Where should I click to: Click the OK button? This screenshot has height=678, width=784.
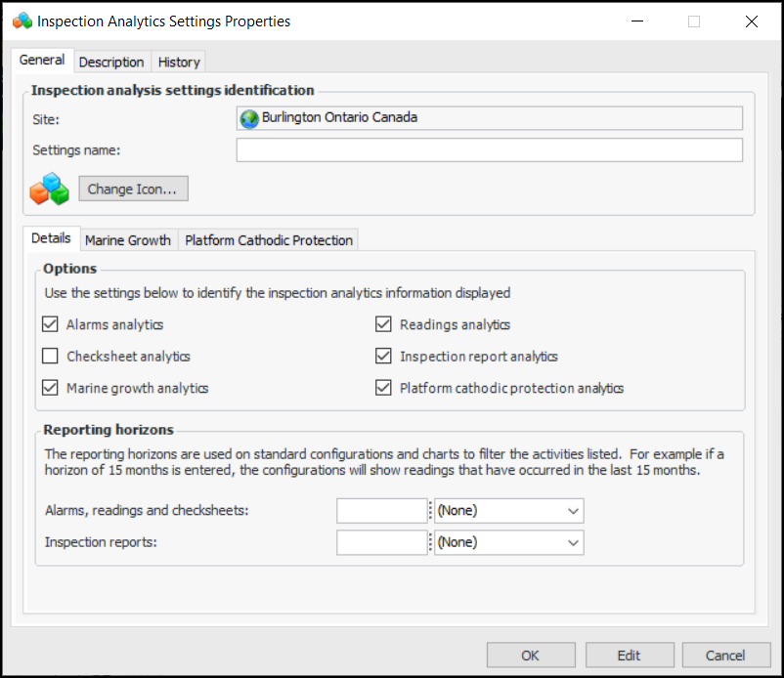tap(530, 656)
